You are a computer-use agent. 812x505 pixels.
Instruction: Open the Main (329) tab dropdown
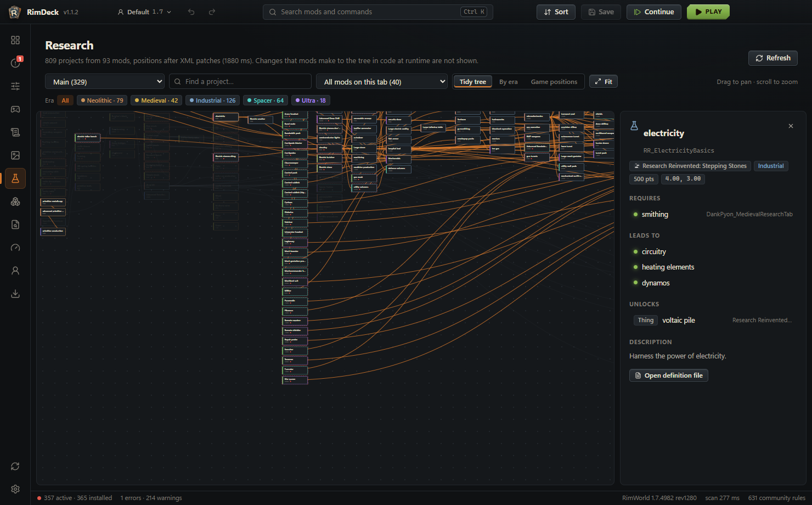click(105, 82)
